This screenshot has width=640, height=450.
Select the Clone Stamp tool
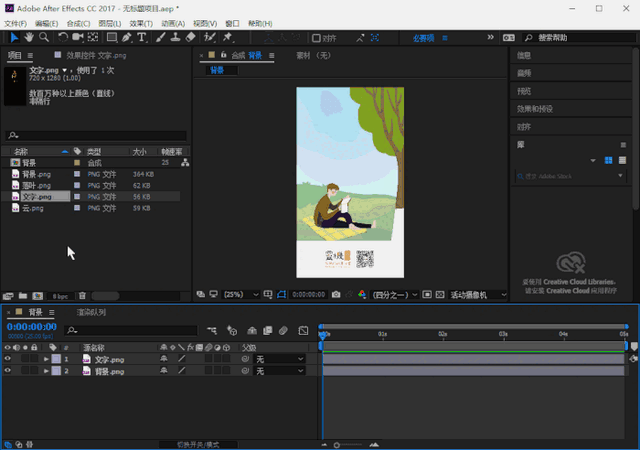(176, 38)
